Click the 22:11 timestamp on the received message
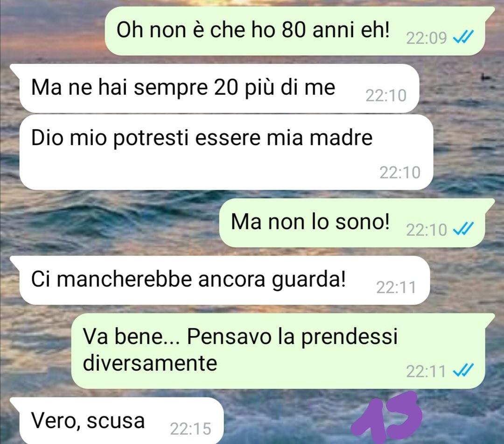The image size is (504, 444). [x=396, y=287]
